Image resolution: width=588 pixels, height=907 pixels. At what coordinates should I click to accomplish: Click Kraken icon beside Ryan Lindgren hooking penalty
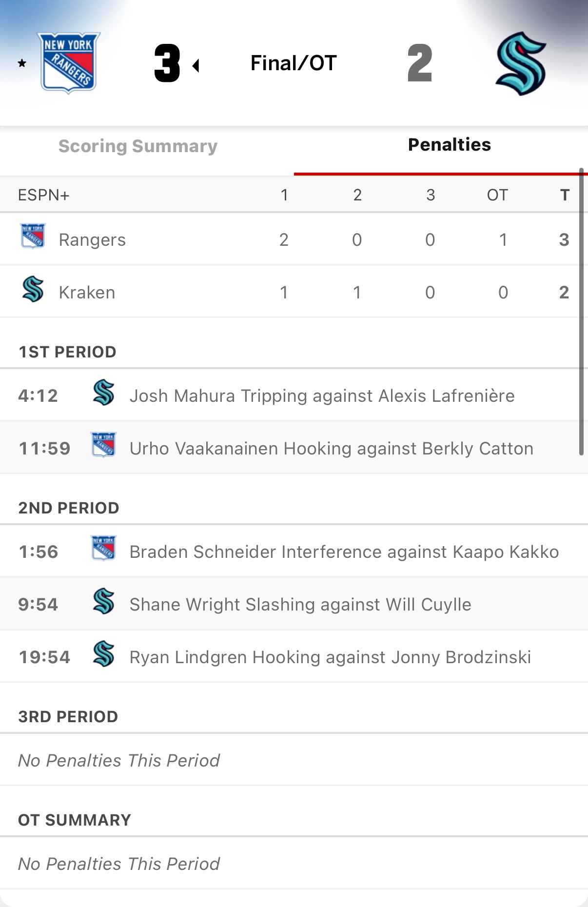(x=103, y=653)
